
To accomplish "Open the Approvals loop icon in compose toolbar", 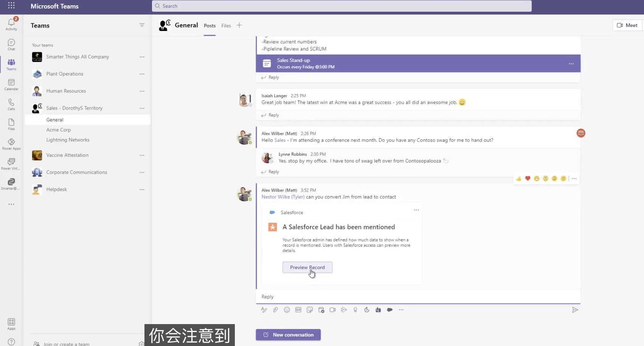I will point(366,310).
